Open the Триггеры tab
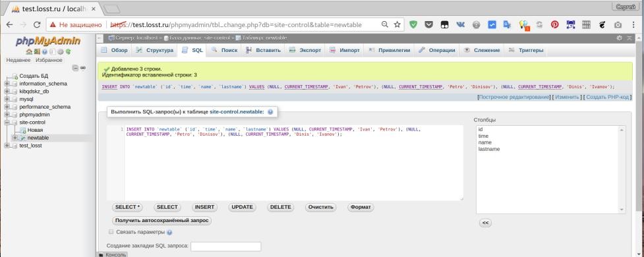Image resolution: width=644 pixels, height=257 pixels. (x=526, y=50)
